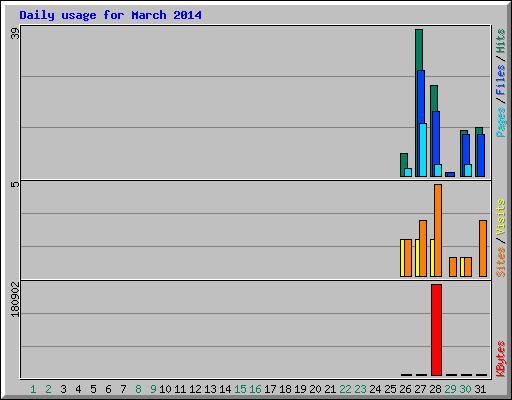Click the blue Files bar for day 30
512x400 pixels.
466,149
